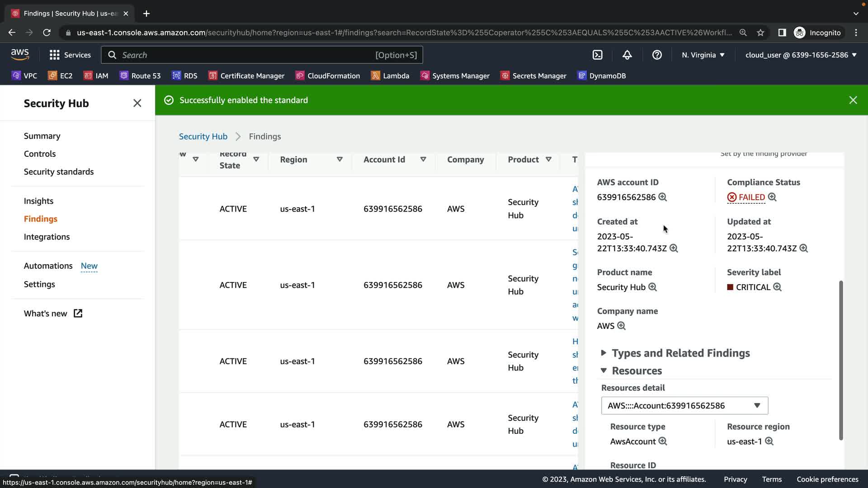Viewport: 868px width, 488px height.
Task: Go to Security standards page
Action: 59,172
